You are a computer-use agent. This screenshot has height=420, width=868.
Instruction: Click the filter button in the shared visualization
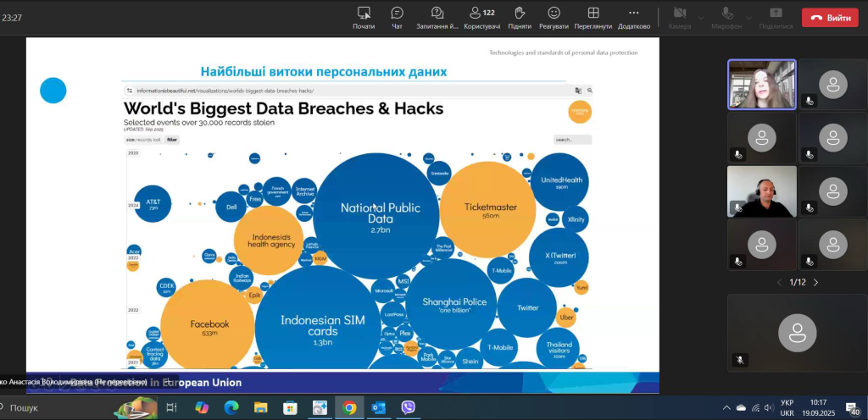pos(172,140)
